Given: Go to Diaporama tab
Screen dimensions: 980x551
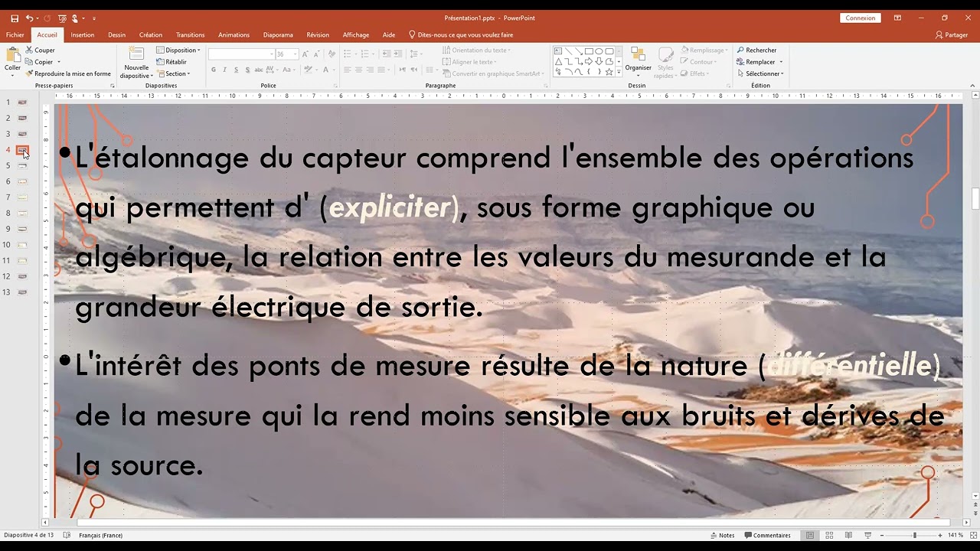Looking at the screenshot, I should (278, 34).
